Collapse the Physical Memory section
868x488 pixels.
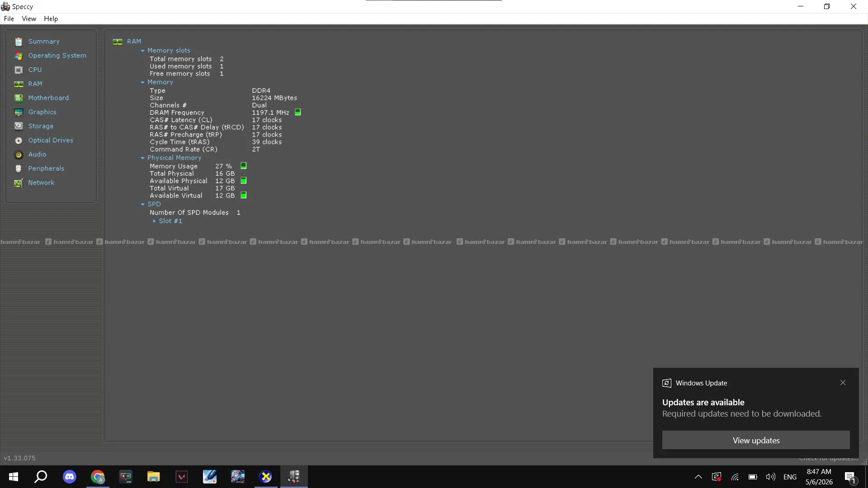[x=142, y=158]
